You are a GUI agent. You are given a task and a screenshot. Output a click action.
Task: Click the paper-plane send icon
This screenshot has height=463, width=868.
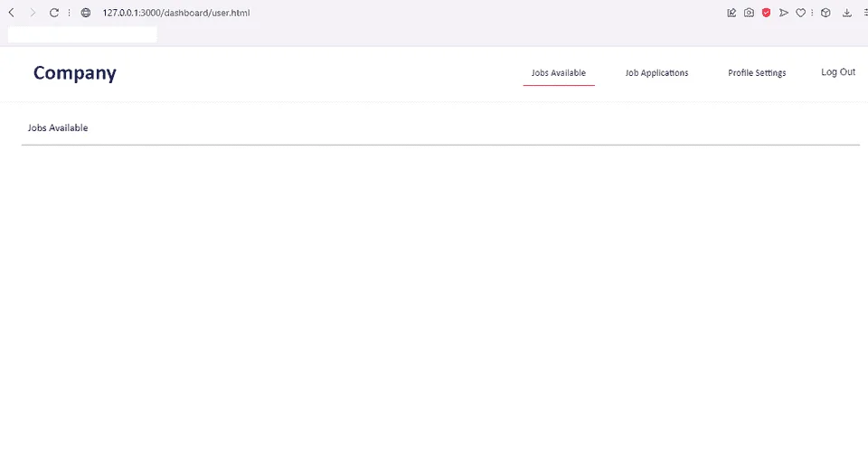pyautogui.click(x=784, y=13)
